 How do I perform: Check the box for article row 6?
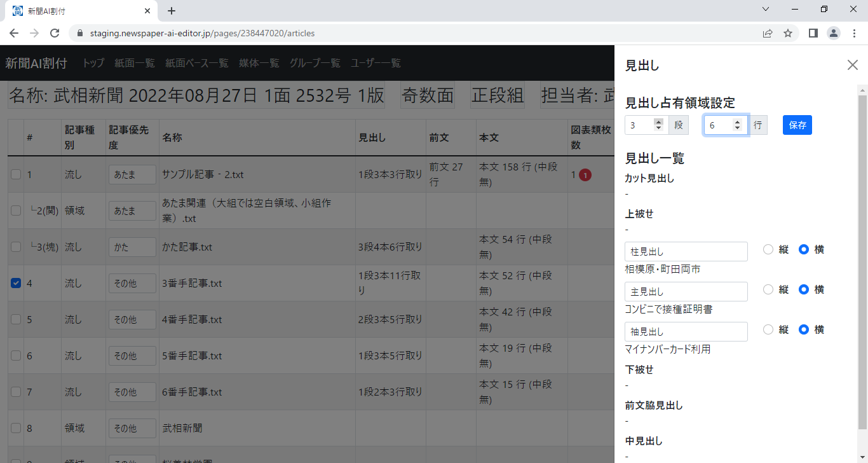click(16, 356)
